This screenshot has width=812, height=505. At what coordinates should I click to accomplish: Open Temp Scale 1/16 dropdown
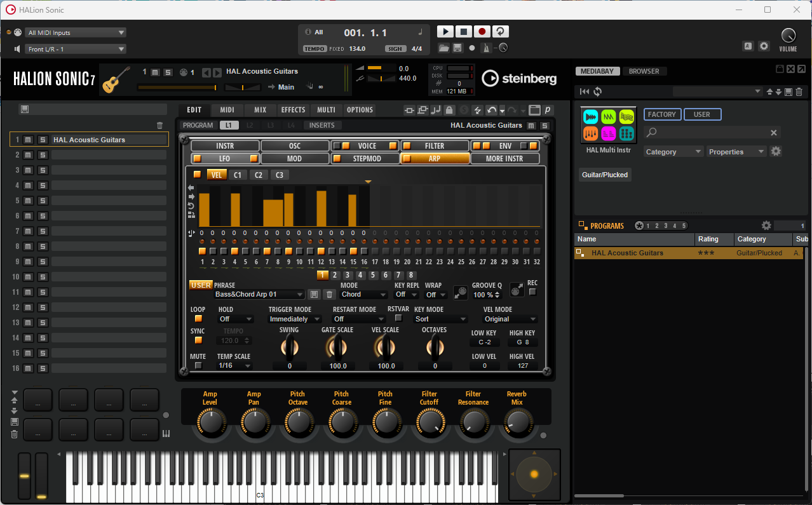[234, 366]
